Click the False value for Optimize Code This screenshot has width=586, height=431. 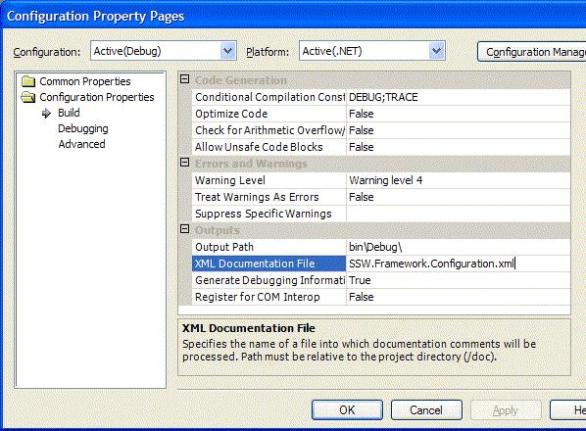[x=458, y=114]
